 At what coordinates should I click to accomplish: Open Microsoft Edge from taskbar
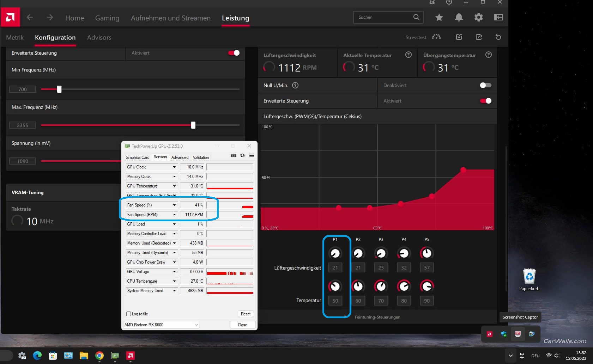[37, 356]
